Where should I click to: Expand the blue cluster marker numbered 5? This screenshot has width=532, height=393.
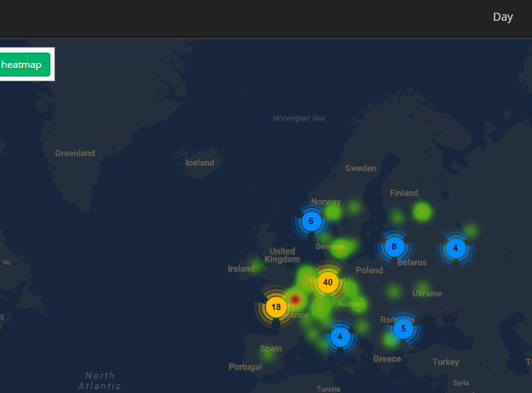pos(404,328)
